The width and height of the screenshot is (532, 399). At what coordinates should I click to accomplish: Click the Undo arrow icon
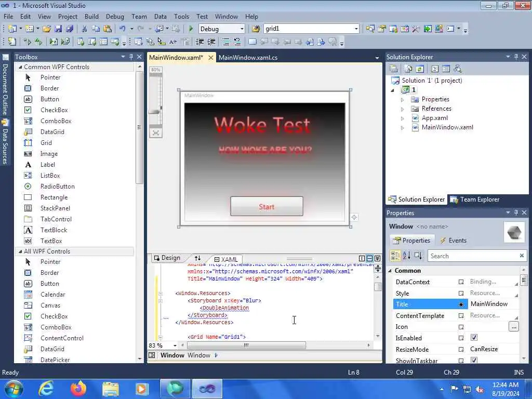coord(123,29)
